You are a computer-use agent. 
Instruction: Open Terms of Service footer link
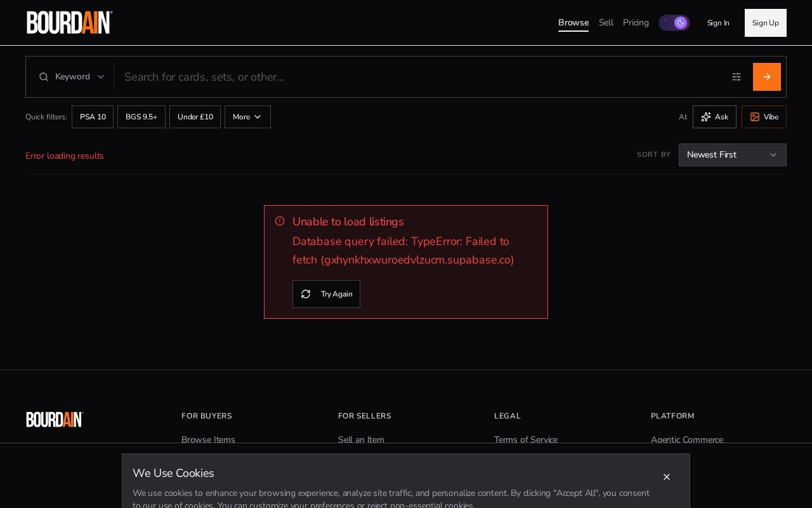coord(526,439)
